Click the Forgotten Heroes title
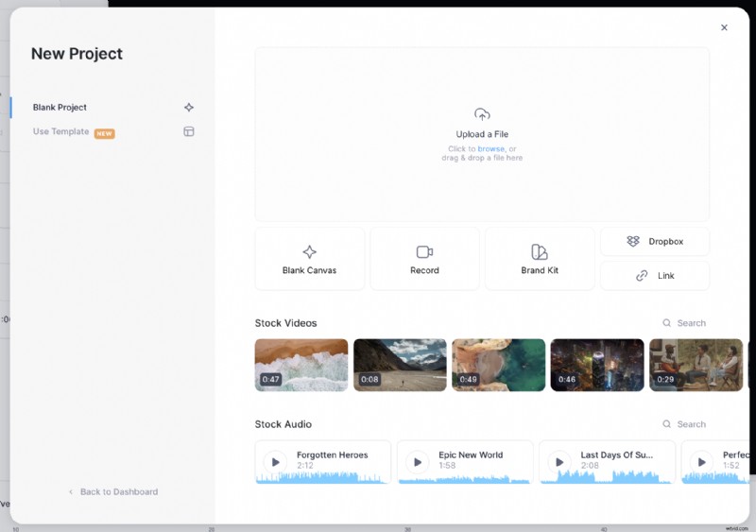The width and height of the screenshot is (756, 532). (x=333, y=455)
